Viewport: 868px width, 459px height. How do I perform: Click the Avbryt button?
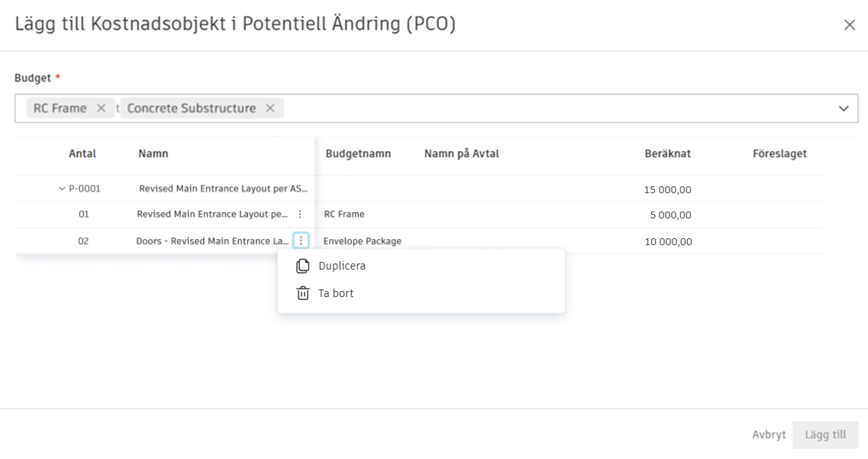pos(769,434)
